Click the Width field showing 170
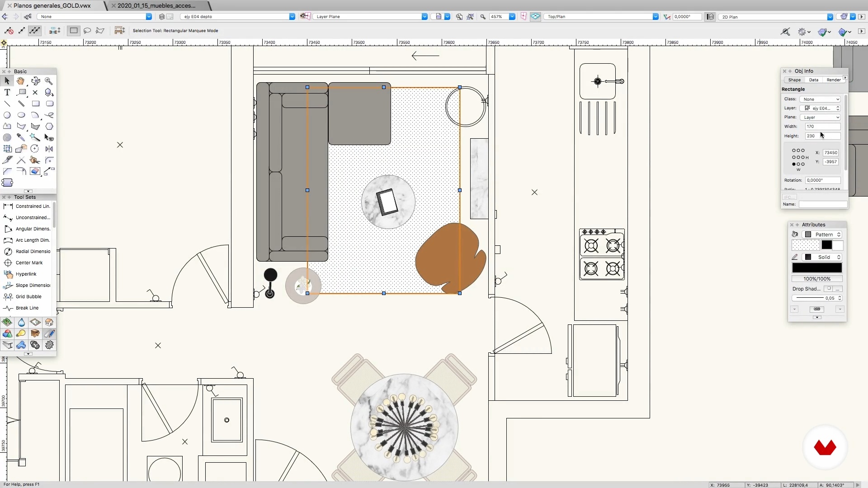 click(x=822, y=127)
